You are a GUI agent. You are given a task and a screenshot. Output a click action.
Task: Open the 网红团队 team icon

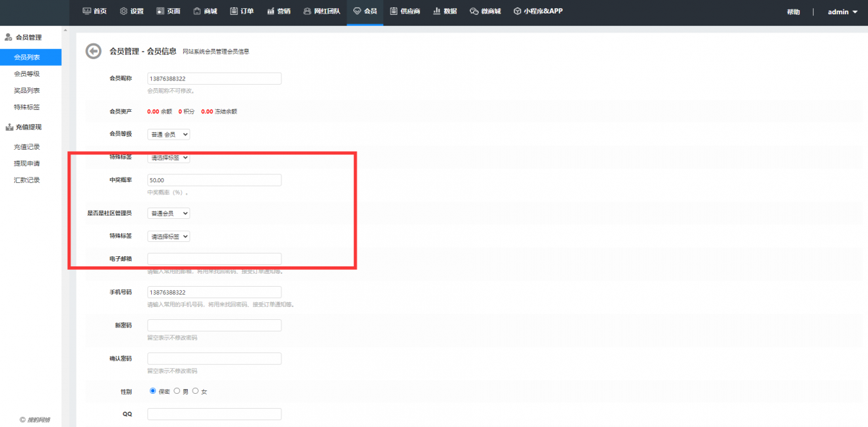pyautogui.click(x=307, y=12)
